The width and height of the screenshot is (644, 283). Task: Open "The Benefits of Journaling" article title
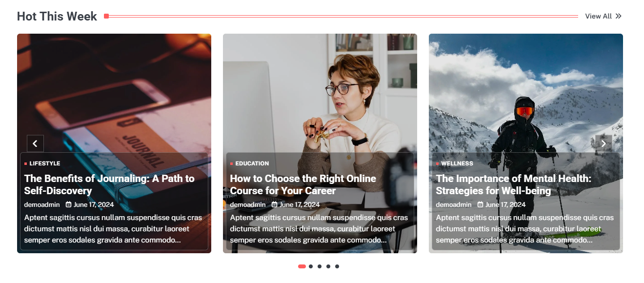[x=109, y=184]
